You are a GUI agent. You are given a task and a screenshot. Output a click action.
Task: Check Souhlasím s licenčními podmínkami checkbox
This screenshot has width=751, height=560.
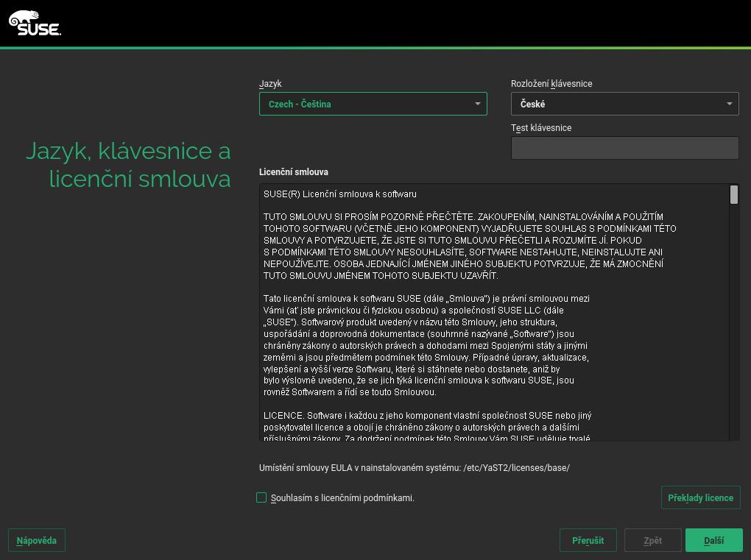(261, 497)
